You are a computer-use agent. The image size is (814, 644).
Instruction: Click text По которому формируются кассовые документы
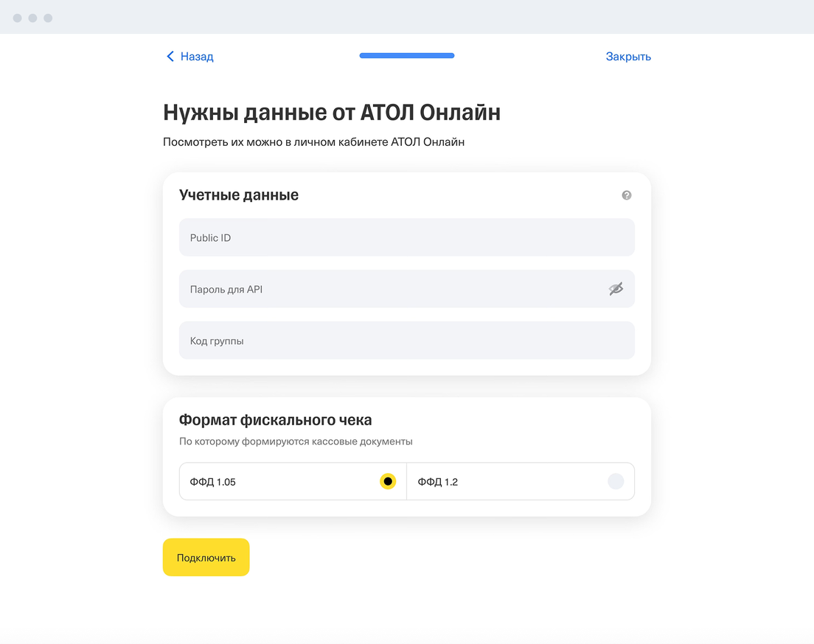click(x=296, y=441)
